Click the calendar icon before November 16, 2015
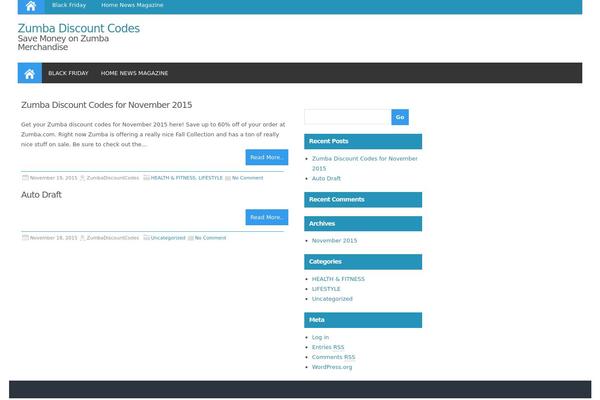This screenshot has width=600, height=400. (25, 238)
